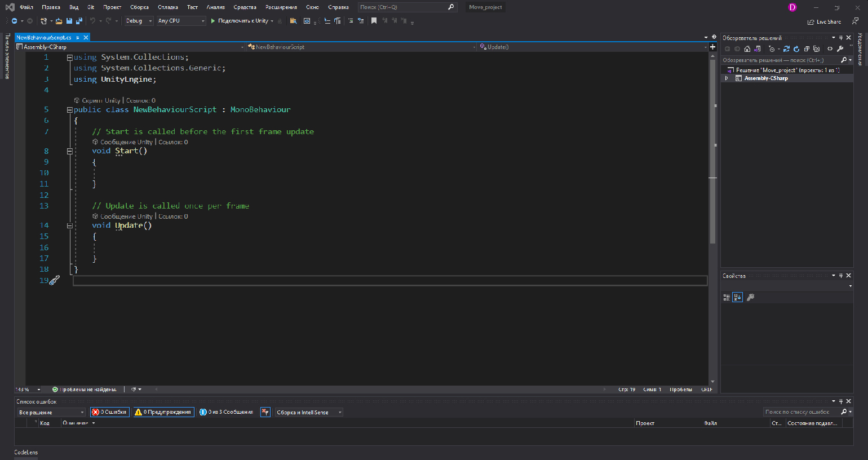Click the bookmark icon in the toolbar

coord(374,21)
